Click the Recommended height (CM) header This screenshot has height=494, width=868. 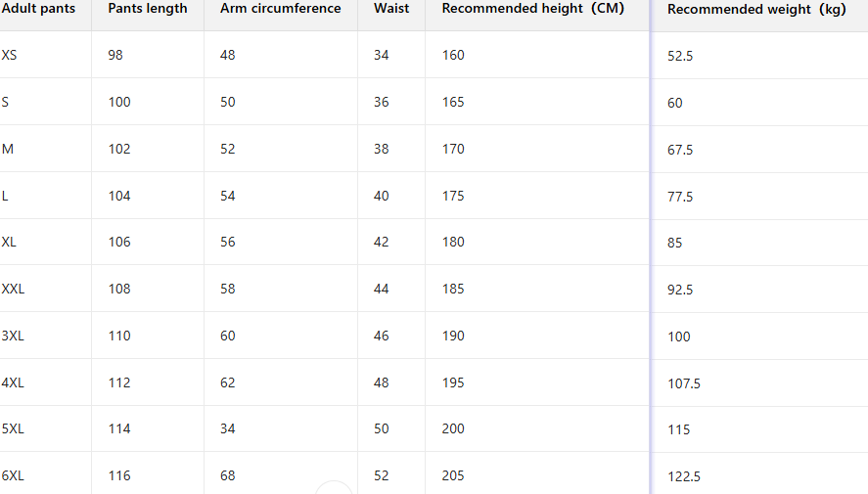click(x=533, y=9)
